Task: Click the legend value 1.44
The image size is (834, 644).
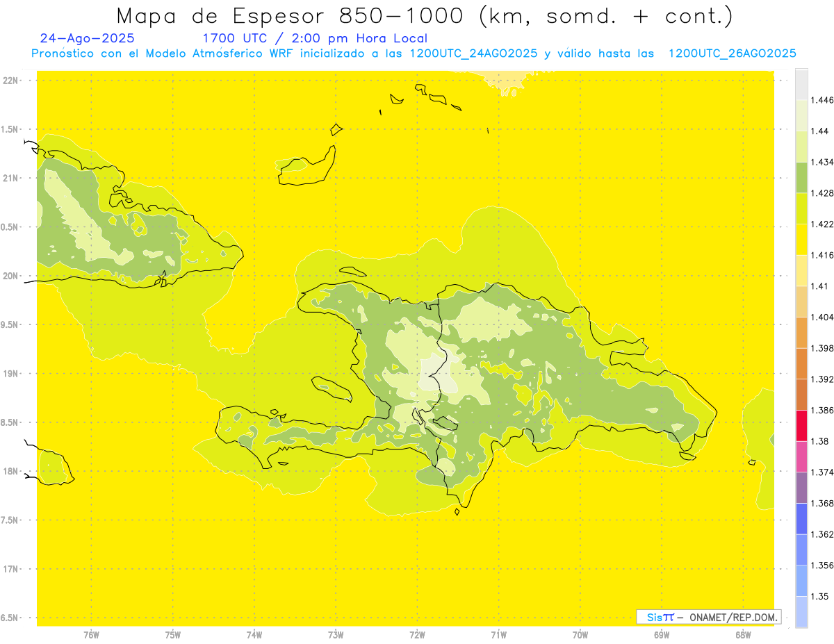Action: click(820, 131)
